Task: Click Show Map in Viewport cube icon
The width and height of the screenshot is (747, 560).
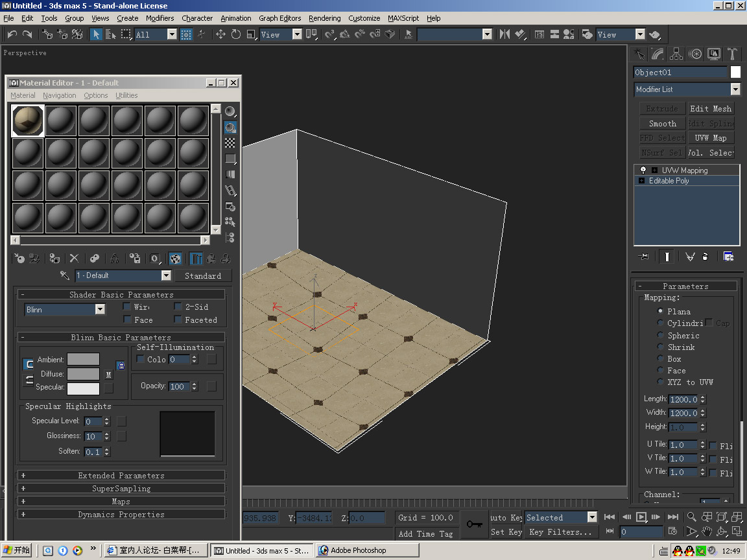Action: coord(175,259)
